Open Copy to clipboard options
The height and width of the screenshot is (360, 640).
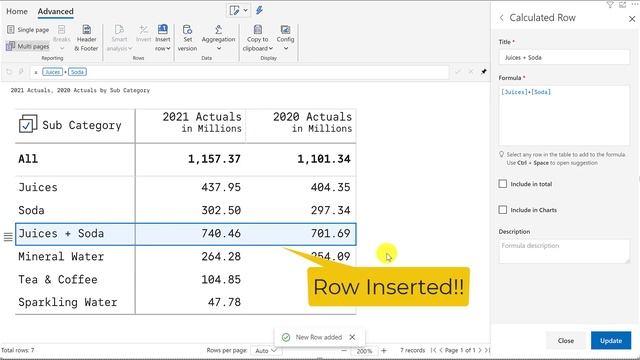258,38
